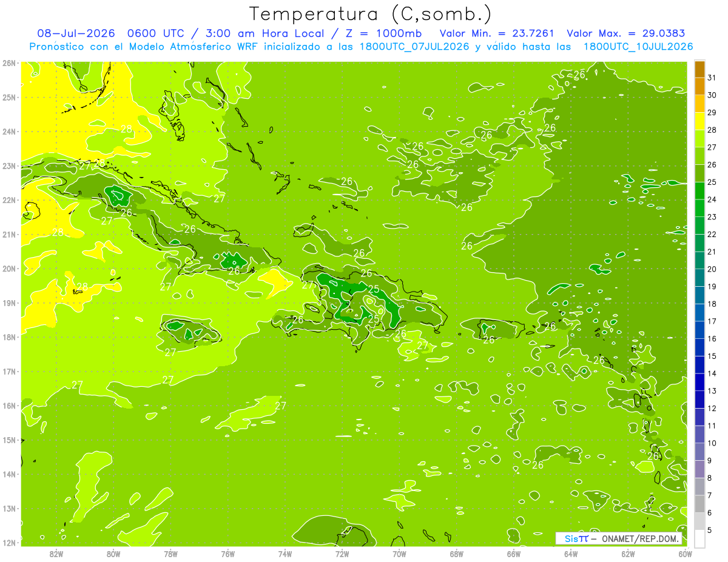The width and height of the screenshot is (728, 562).
Task: Click the blue "Sisπ" logo text
Action: tap(576, 538)
